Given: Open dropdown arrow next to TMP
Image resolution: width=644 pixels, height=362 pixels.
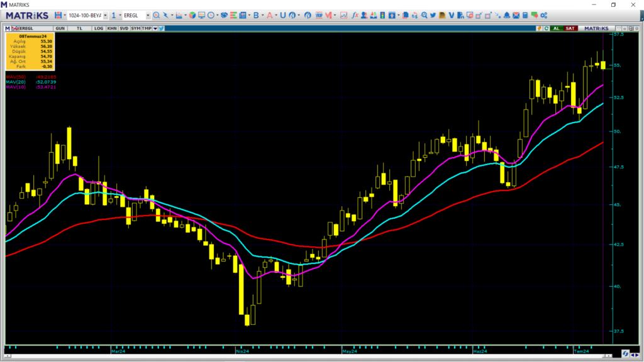Looking at the screenshot, I should pos(155,28).
